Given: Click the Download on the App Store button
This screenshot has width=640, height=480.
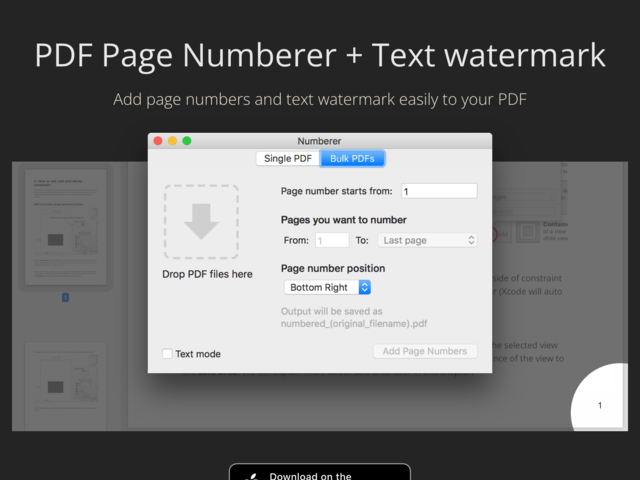Looking at the screenshot, I should pos(320,472).
